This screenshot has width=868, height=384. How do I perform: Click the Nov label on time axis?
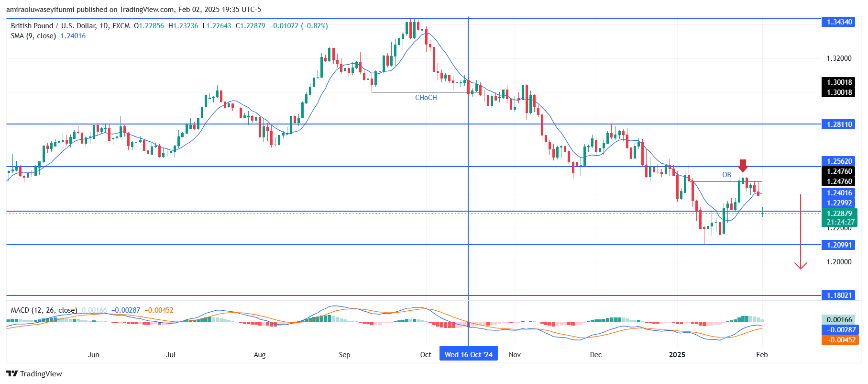[515, 355]
